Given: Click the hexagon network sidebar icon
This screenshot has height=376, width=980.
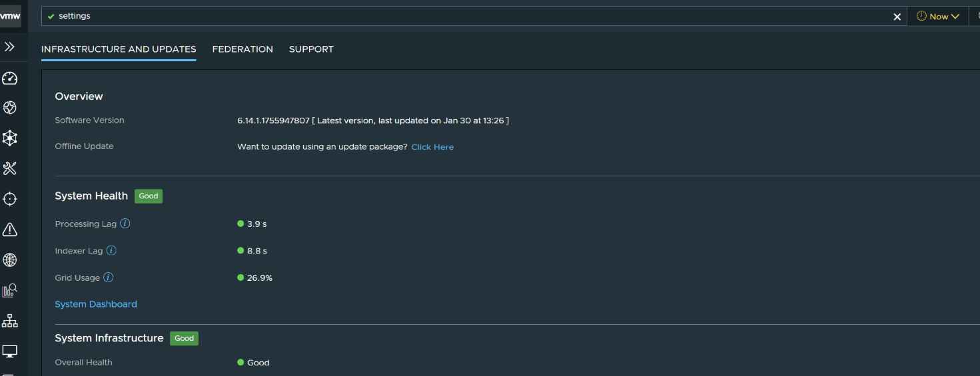Looking at the screenshot, I should (10, 138).
